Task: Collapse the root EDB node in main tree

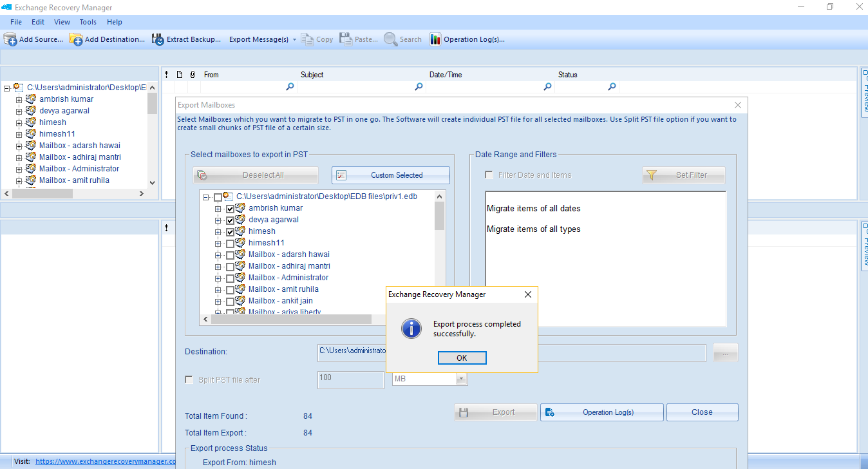Action: [7, 88]
